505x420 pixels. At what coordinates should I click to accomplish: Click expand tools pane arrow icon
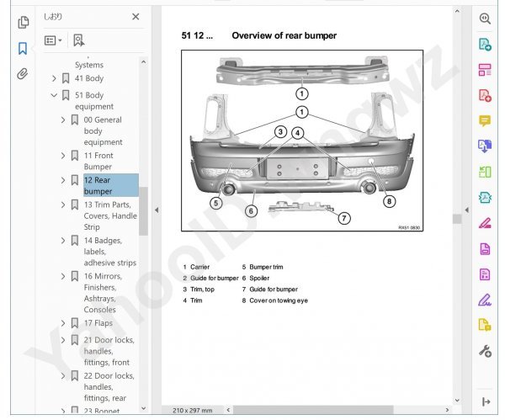(486, 401)
